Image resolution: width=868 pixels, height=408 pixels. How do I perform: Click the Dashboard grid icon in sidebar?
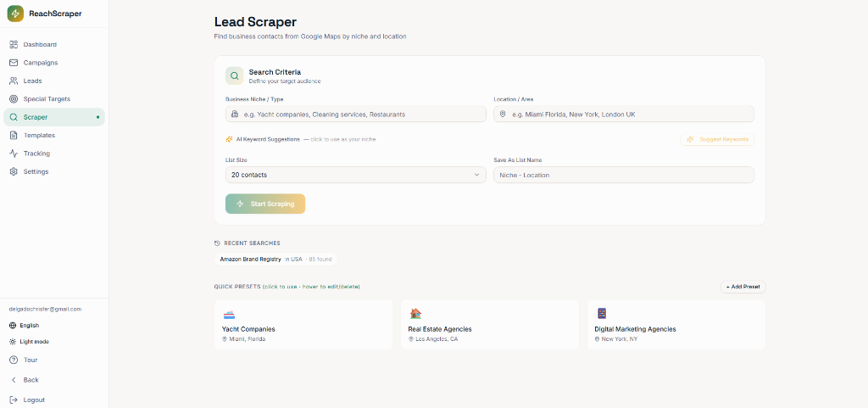tap(14, 44)
